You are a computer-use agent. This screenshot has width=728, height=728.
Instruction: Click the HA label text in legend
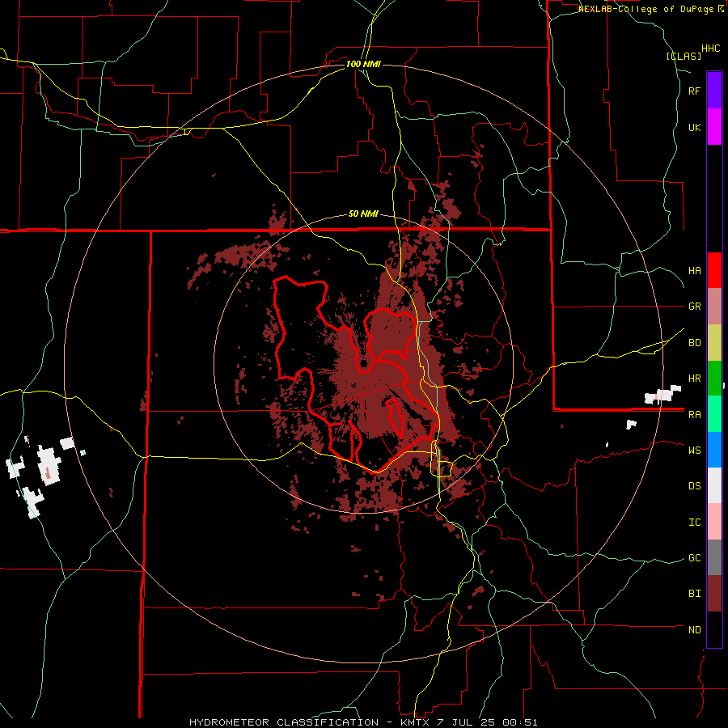(x=695, y=271)
